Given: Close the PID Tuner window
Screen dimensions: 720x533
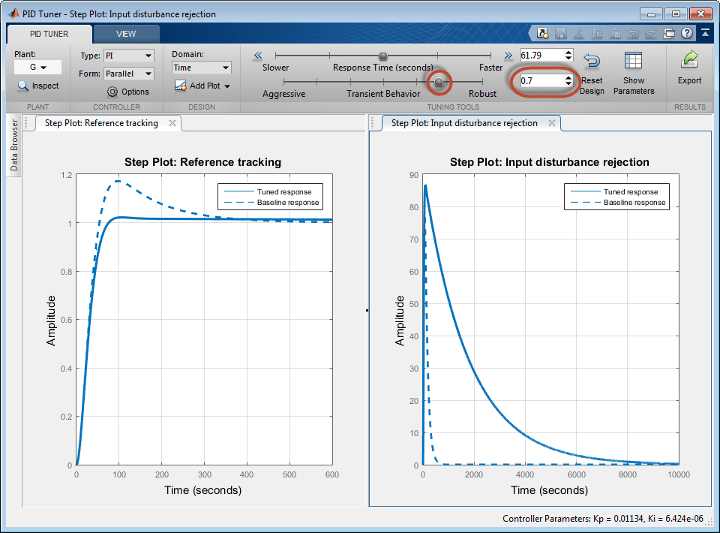Looking at the screenshot, I should coord(701,14).
